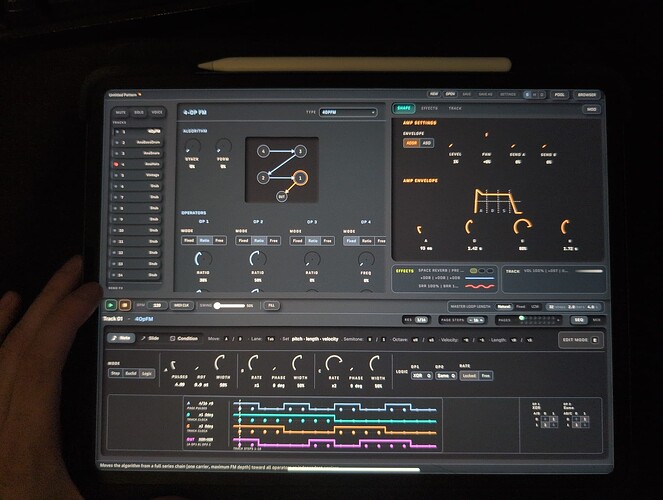The image size is (663, 500).
Task: Set OP 2 mode to Ratio
Action: pos(258,240)
